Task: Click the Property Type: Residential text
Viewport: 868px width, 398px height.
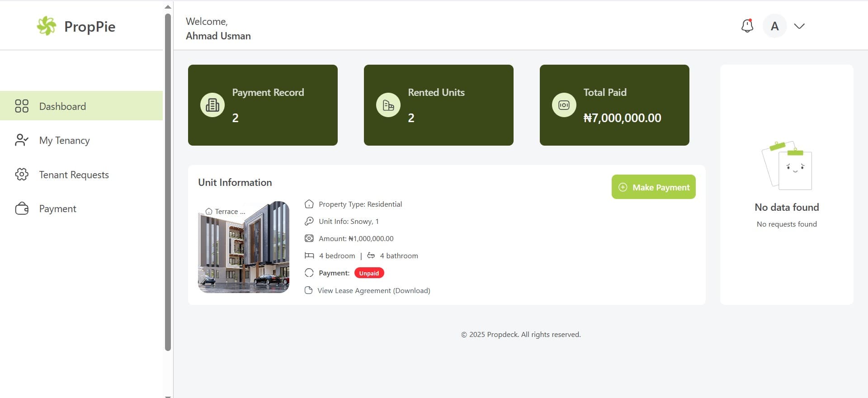Action: click(360, 204)
